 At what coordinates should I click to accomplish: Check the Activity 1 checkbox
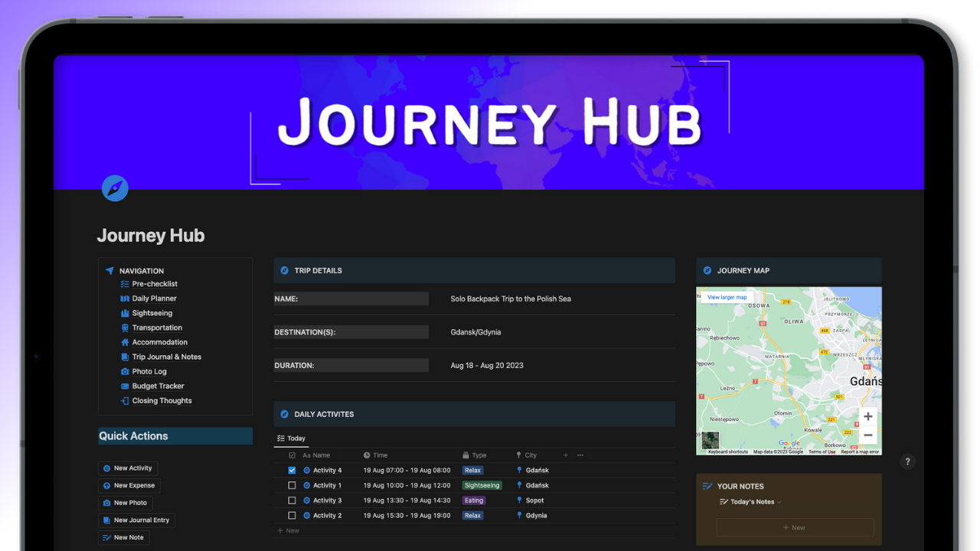click(292, 484)
